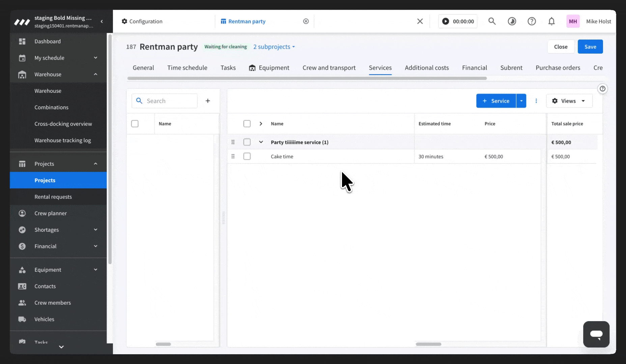Tick the checkbox for Cake time

tap(247, 156)
